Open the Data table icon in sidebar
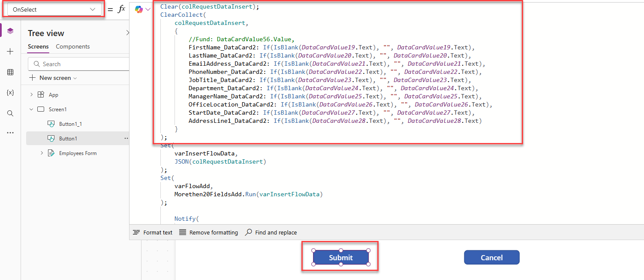This screenshot has width=644, height=280. tap(10, 72)
